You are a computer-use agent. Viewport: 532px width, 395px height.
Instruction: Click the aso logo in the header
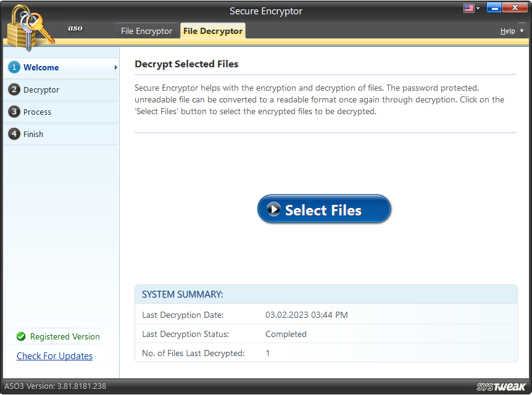click(x=75, y=28)
